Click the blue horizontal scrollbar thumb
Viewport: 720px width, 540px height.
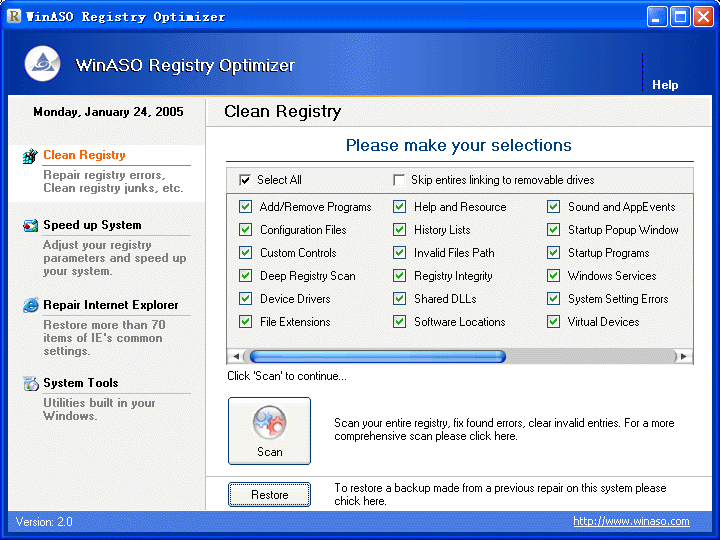click(x=377, y=356)
